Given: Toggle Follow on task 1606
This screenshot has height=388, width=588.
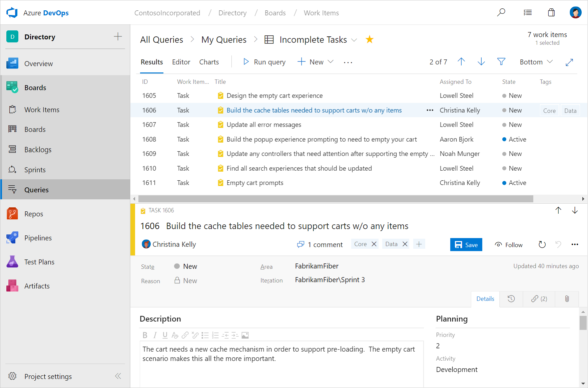Looking at the screenshot, I should [x=509, y=245].
